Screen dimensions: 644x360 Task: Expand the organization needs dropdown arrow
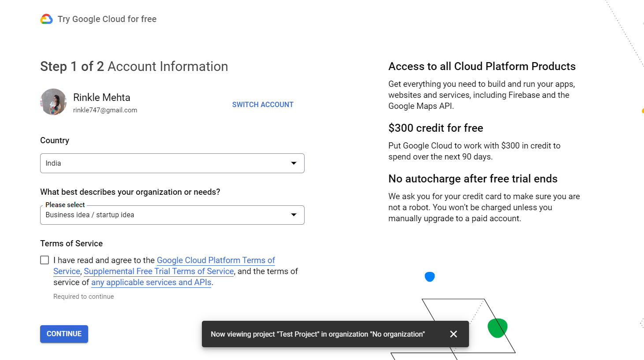pyautogui.click(x=294, y=215)
